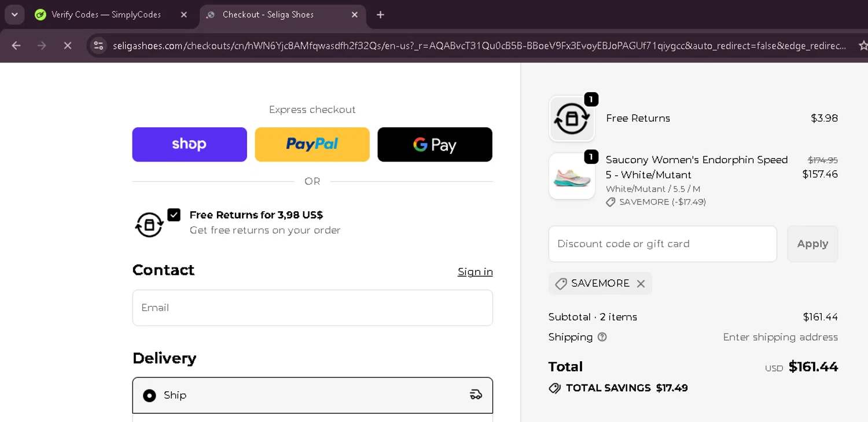Stop loading the page
This screenshot has width=868, height=422.
pos(68,45)
